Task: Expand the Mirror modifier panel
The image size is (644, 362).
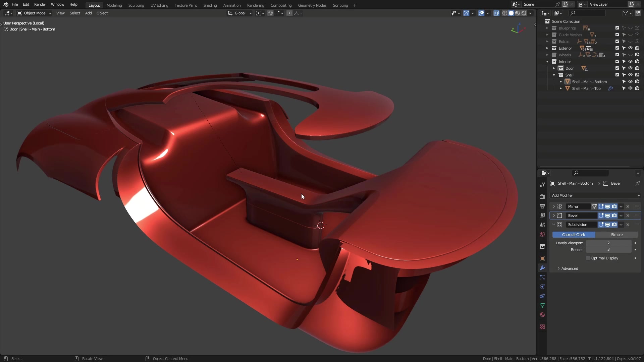Action: (x=554, y=206)
